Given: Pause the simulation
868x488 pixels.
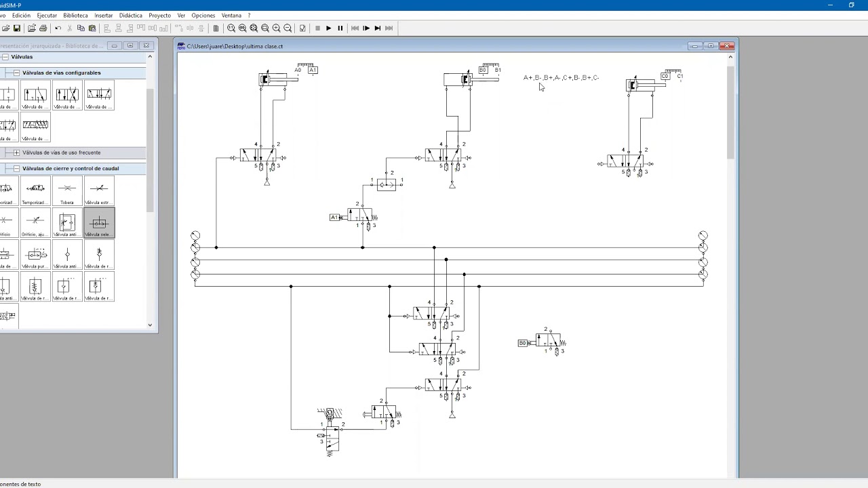Looking at the screenshot, I should [340, 28].
